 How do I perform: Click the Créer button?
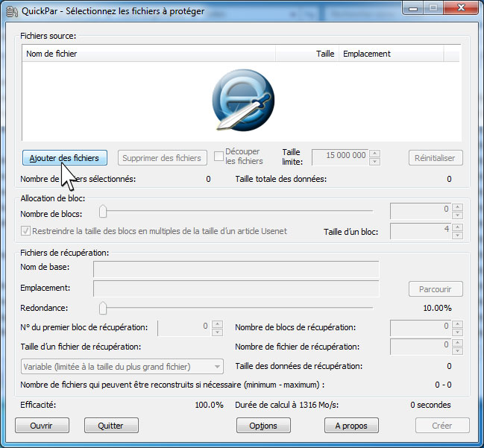(442, 426)
